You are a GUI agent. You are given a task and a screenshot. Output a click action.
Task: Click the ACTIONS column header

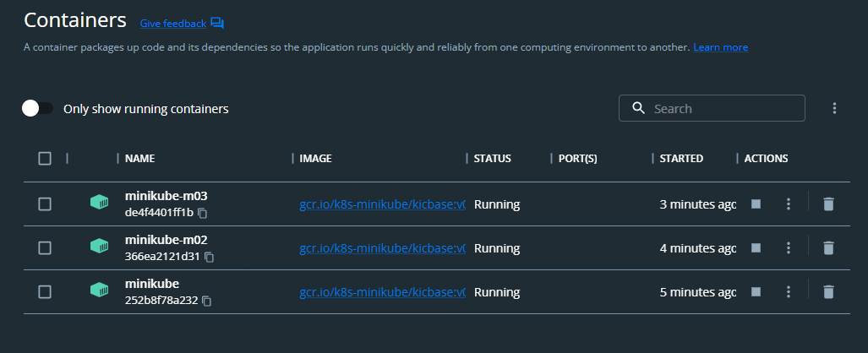(x=766, y=159)
